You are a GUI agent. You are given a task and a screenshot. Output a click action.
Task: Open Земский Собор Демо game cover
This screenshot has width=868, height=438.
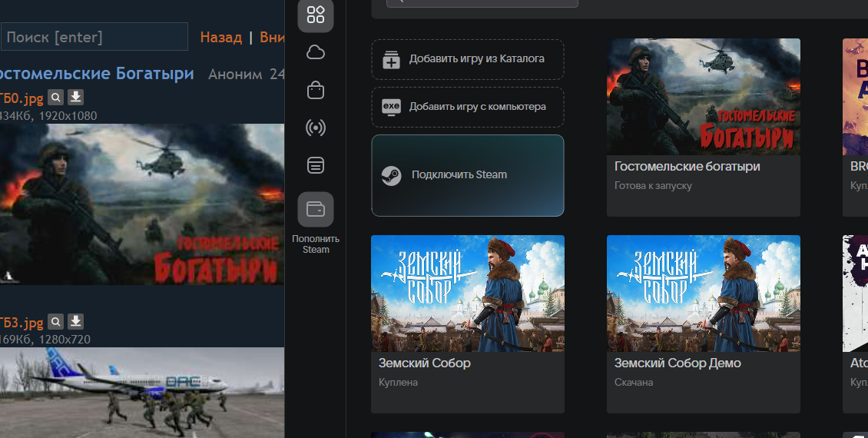pos(704,294)
